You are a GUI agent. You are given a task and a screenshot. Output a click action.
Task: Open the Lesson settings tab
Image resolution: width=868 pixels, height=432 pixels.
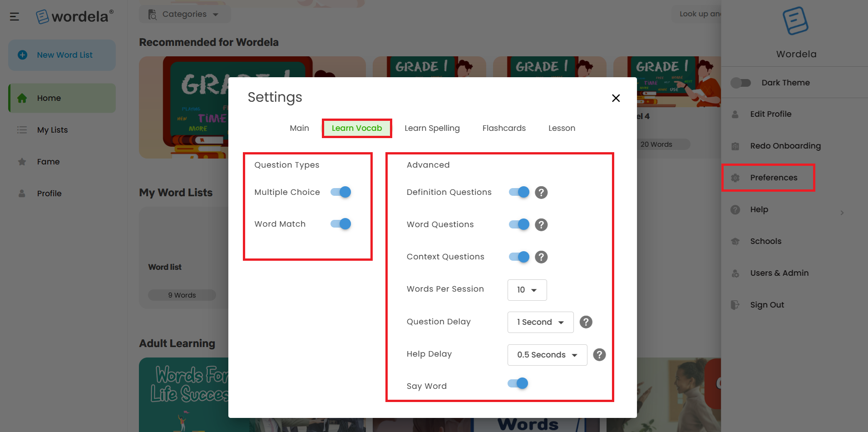(562, 128)
